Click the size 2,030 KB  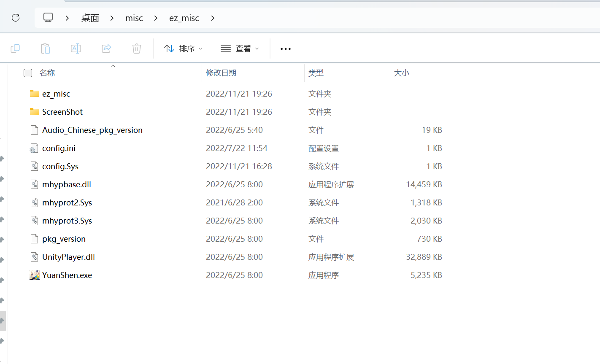click(426, 221)
